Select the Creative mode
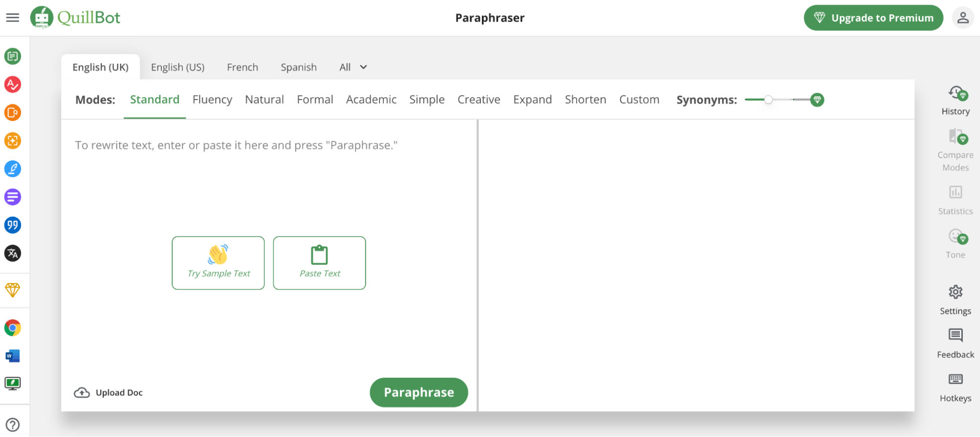Image resolution: width=980 pixels, height=437 pixels. (x=479, y=100)
